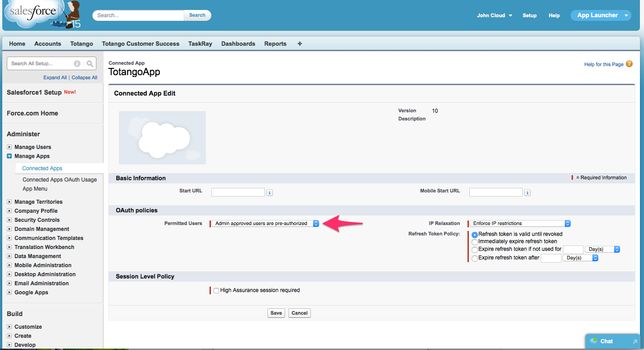Click the info icon next to Start URL
Viewport: 644px width, 350px height.
click(269, 193)
